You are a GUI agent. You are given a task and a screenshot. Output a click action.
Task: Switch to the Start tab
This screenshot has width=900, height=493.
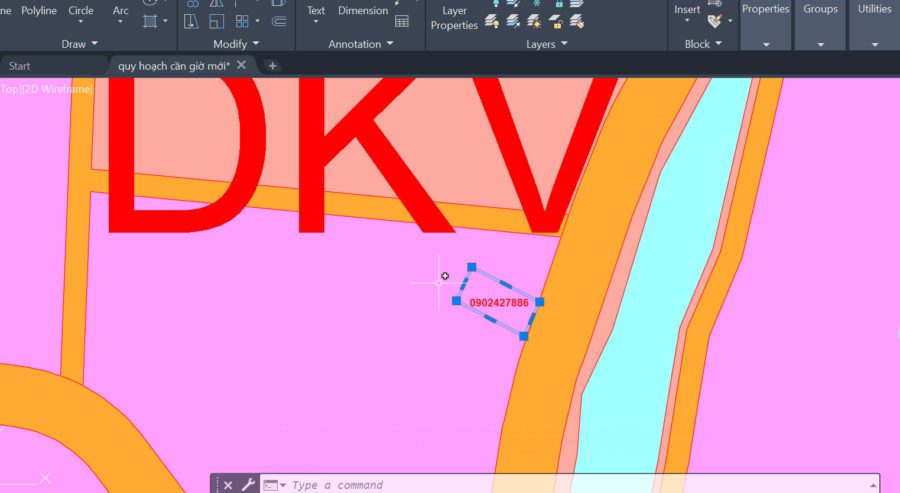(20, 66)
